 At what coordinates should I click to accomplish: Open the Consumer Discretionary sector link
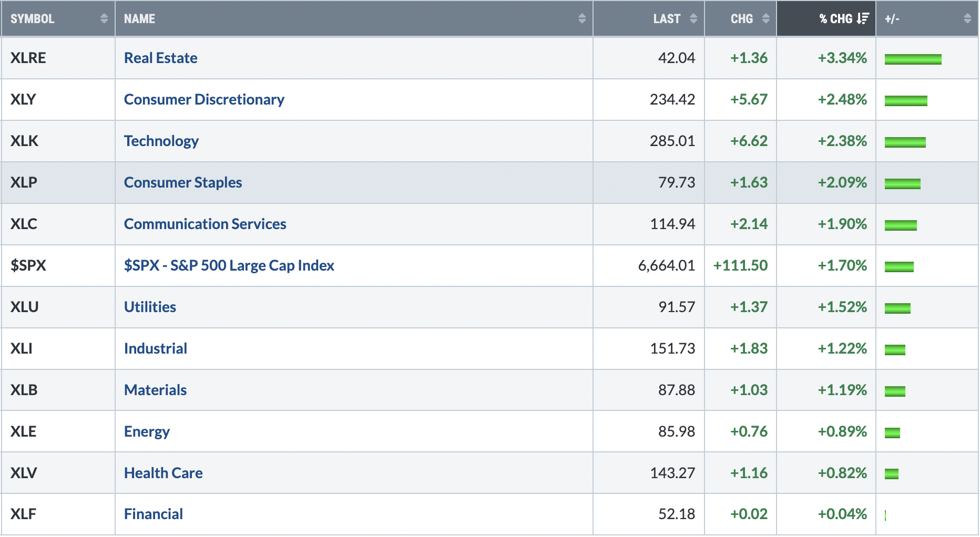(204, 99)
